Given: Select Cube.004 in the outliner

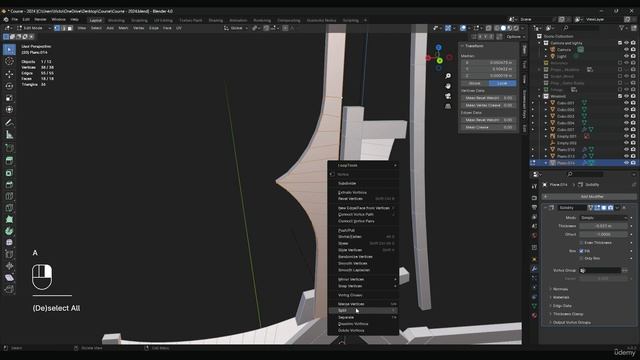Looking at the screenshot, I should [x=565, y=123].
